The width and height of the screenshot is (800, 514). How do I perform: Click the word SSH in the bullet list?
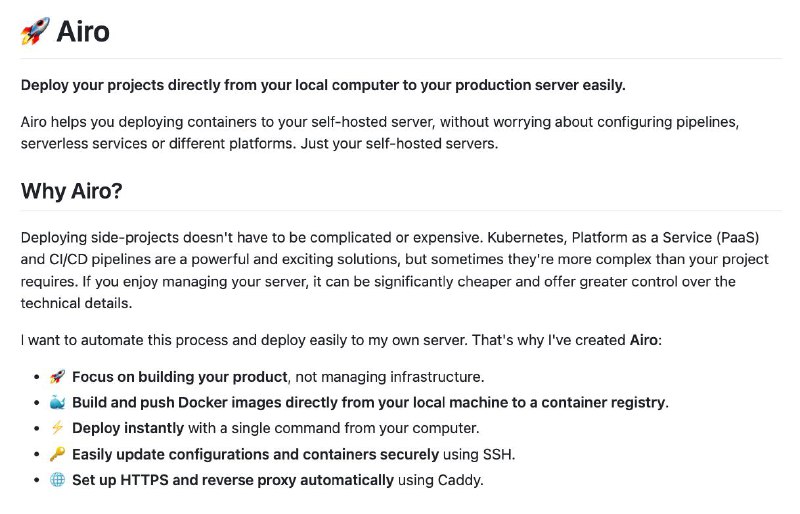497,454
